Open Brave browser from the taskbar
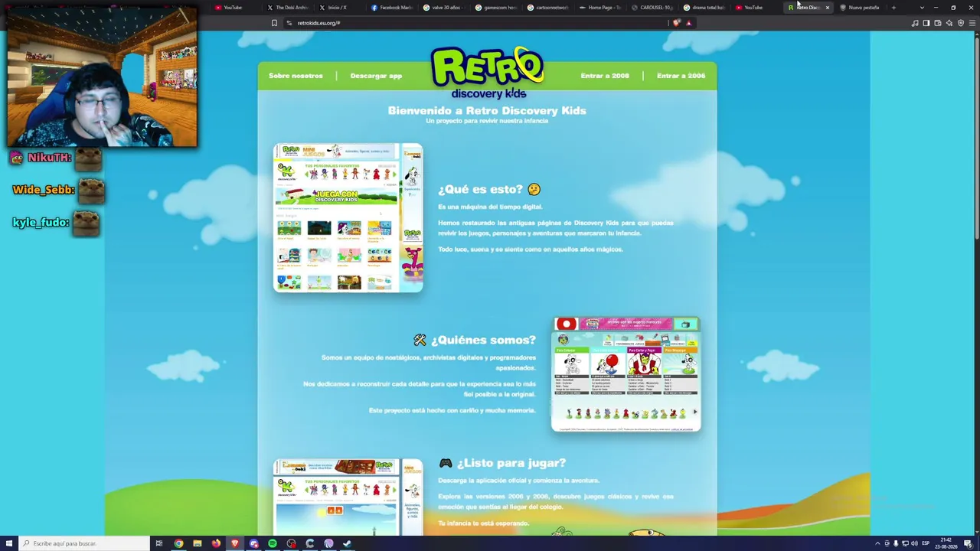 pos(235,543)
